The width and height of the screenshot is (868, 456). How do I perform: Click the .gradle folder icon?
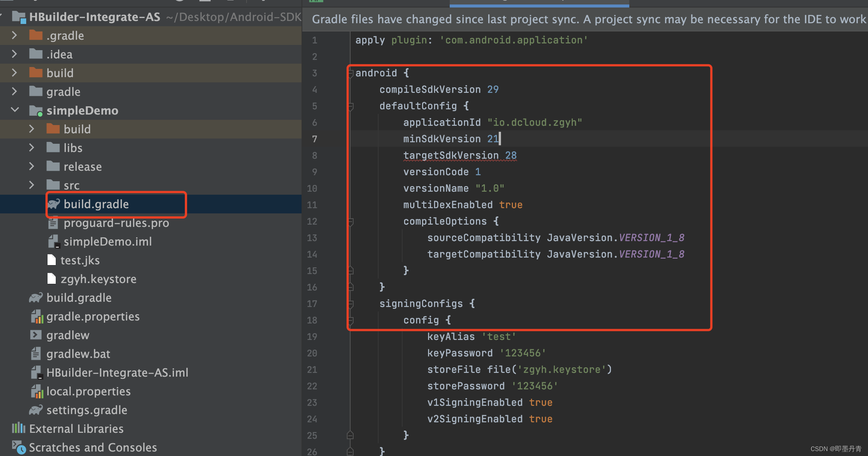click(x=36, y=35)
